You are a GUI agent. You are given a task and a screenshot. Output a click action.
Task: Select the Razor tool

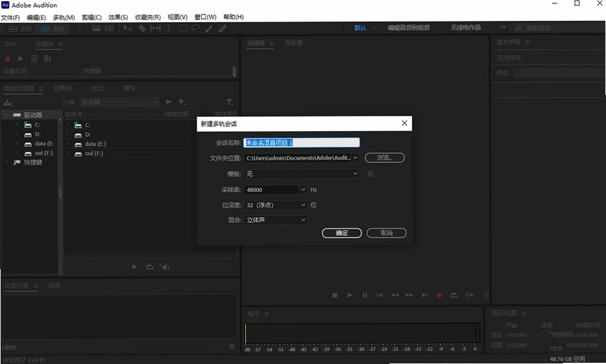[x=142, y=29]
